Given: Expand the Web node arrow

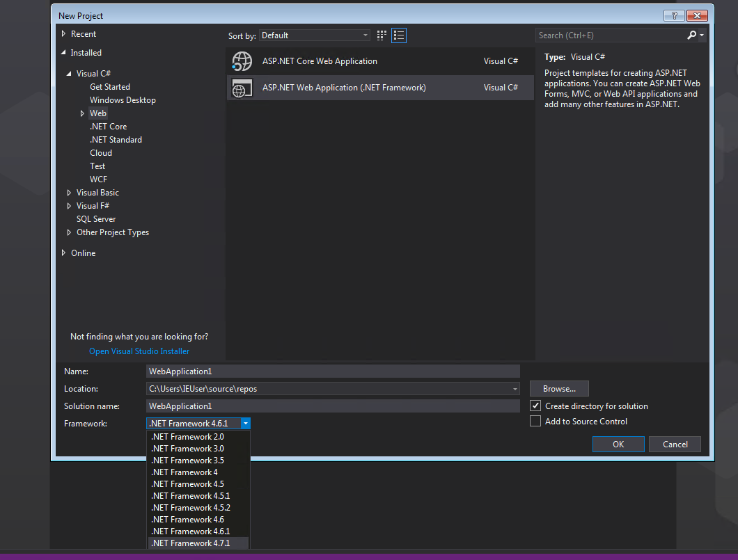Looking at the screenshot, I should [82, 113].
